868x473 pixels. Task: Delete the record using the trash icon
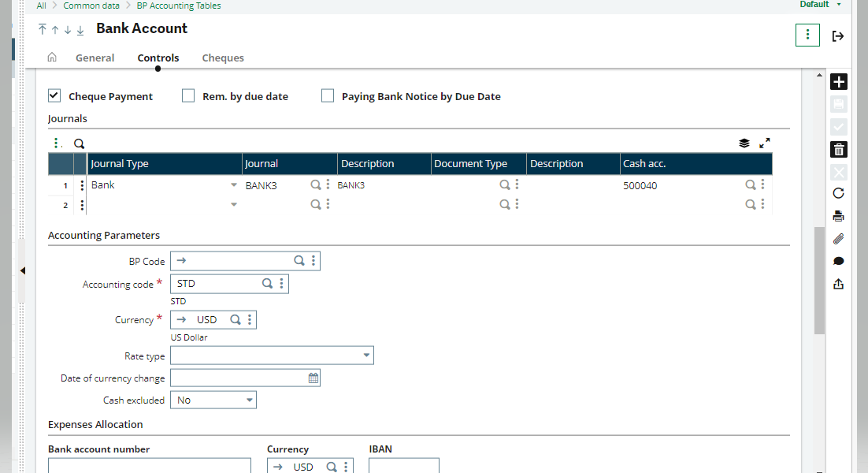click(838, 148)
